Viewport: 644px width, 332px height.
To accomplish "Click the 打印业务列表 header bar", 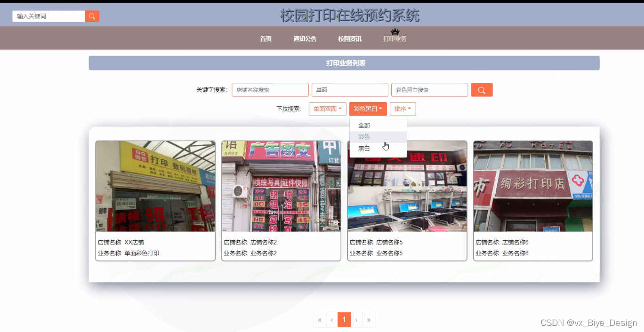I will [344, 63].
